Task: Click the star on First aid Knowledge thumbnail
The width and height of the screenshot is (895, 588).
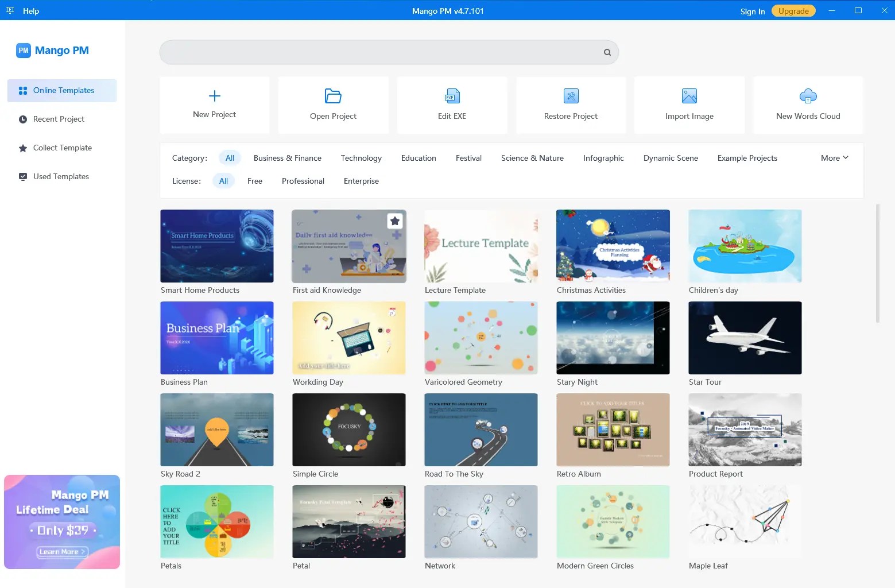Action: 395,221
